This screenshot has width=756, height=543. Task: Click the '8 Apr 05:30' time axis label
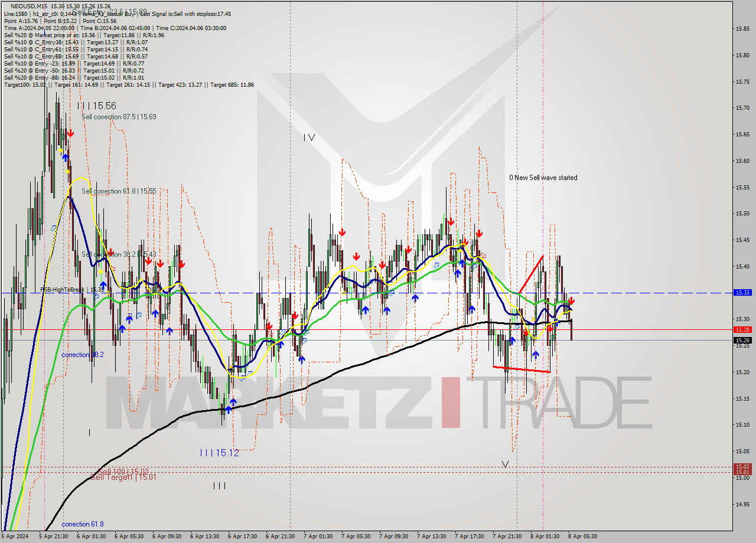coord(584,537)
